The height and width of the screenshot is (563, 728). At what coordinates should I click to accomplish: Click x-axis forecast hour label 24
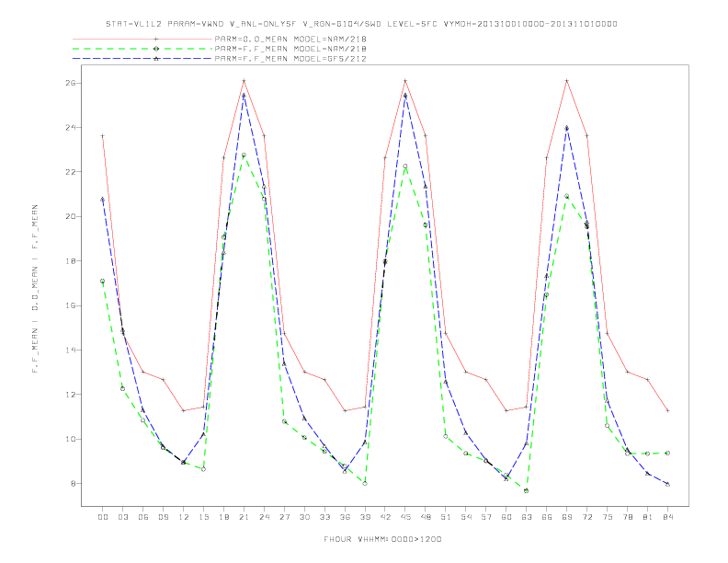[x=264, y=517]
